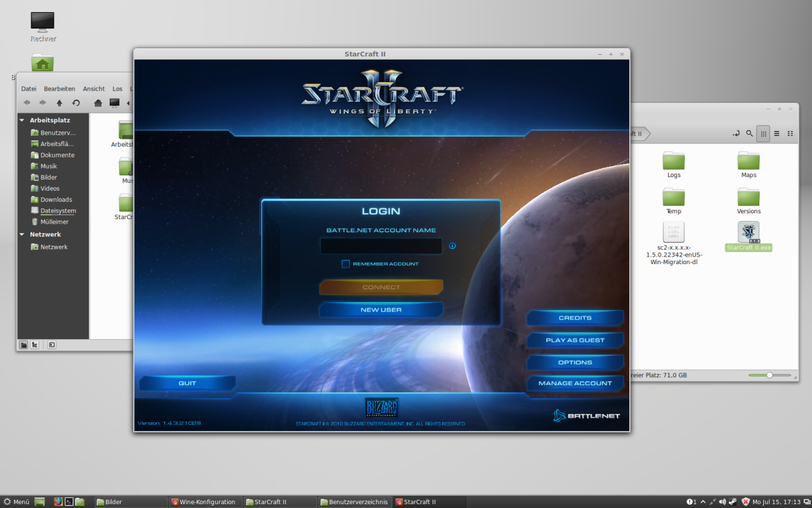Screen dimensions: 812x508
Task: Open the Temp folder
Action: [674, 201]
